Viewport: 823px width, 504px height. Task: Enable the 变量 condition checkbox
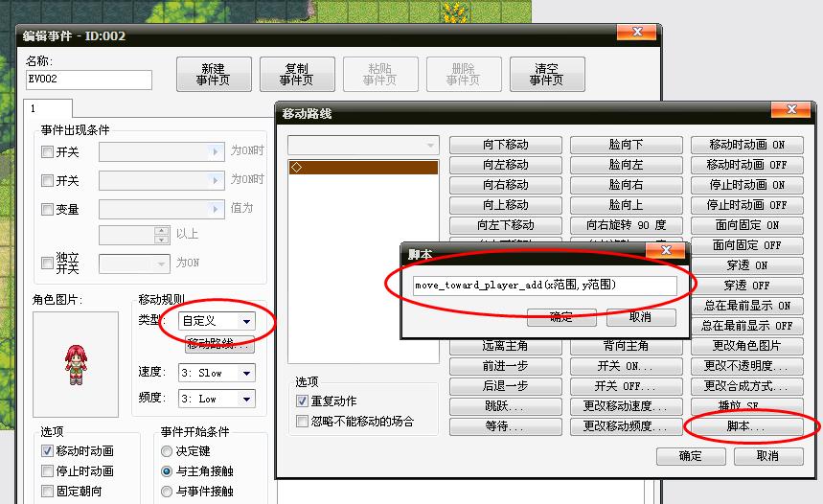47,210
